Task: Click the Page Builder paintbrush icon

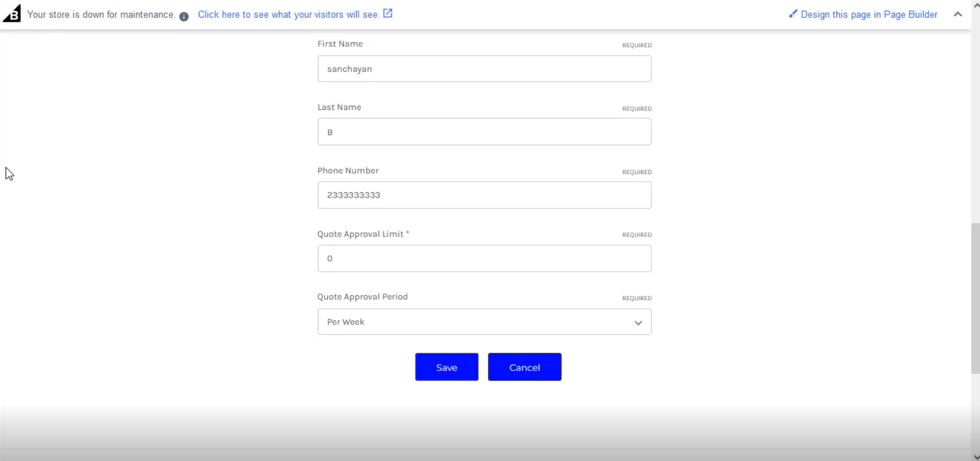Action: coord(793,14)
